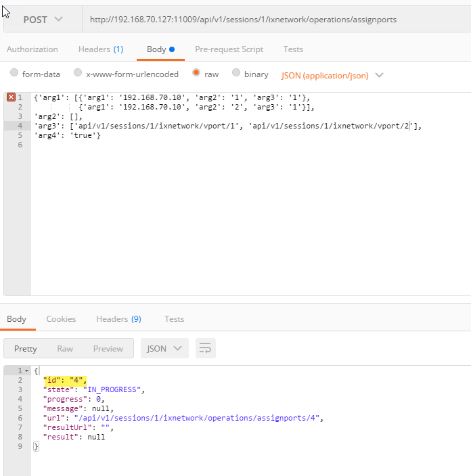Switch to the Authorization tab
471x476 pixels.
[x=32, y=49]
